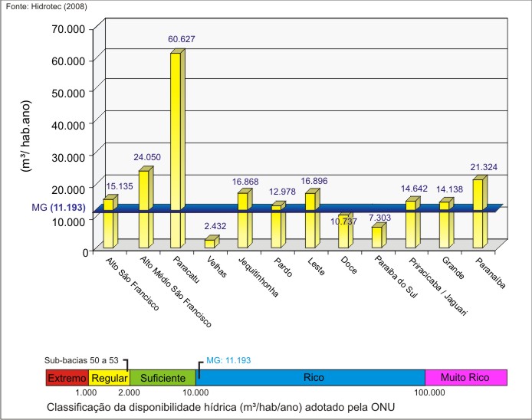
Task: Select the y-axis title (m³/ hab.ano)
Action: 27,136
